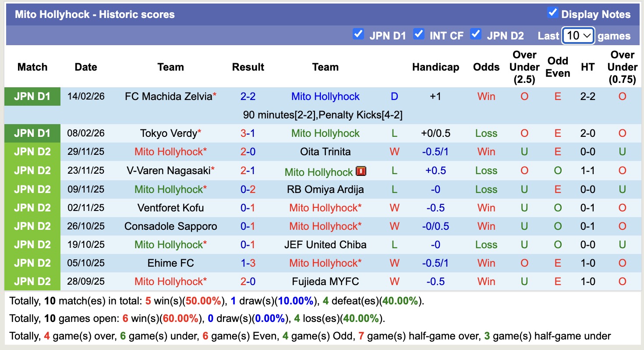
Task: Disable the INT CF filter checkbox
Action: pos(418,34)
